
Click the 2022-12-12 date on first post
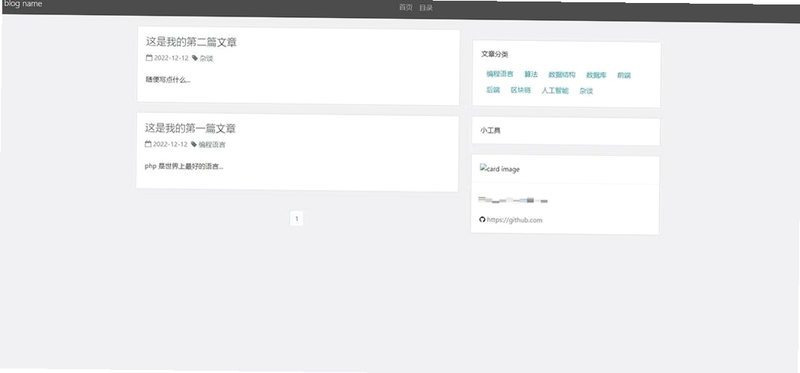(x=170, y=144)
